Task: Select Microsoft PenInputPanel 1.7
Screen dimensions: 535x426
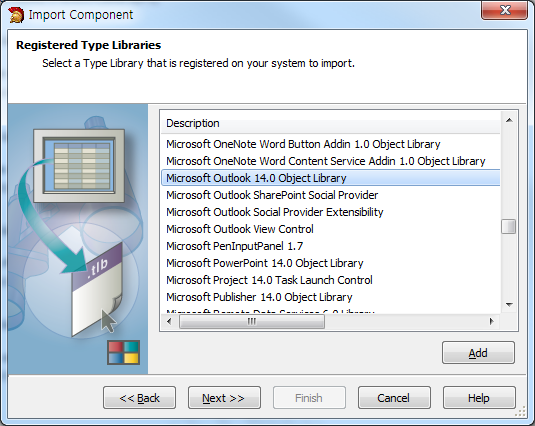Action: click(330, 246)
